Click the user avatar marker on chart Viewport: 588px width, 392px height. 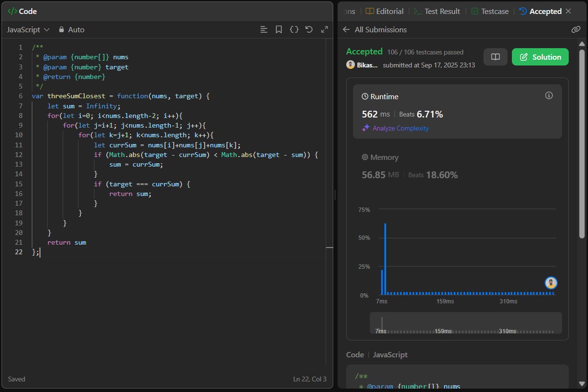click(x=551, y=283)
